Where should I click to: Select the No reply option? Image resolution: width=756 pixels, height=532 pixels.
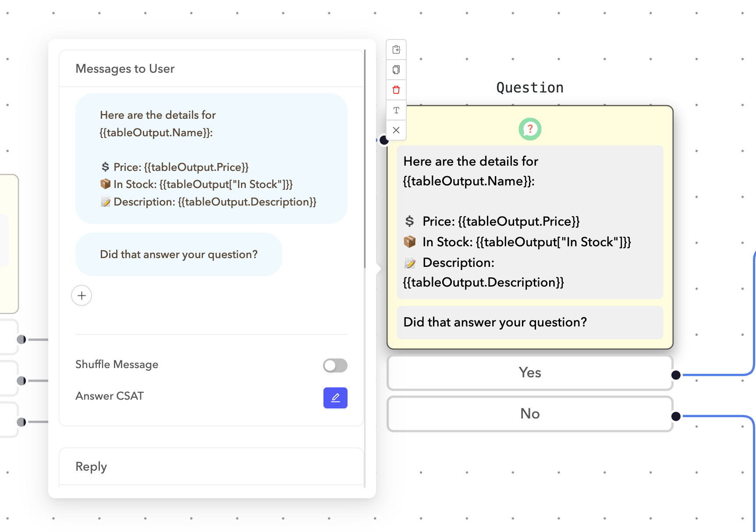(530, 414)
